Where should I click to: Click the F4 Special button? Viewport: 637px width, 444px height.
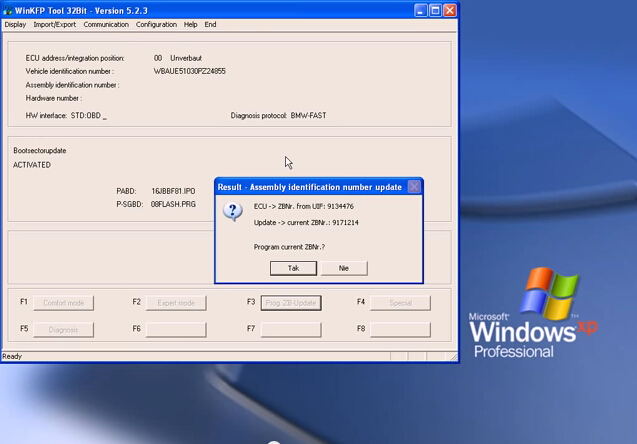[x=400, y=303]
